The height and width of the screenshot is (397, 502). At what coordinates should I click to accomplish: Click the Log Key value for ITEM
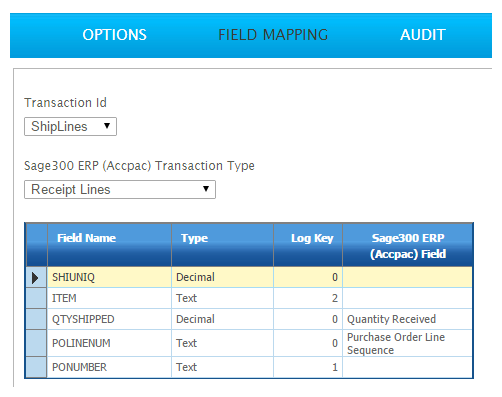[308, 298]
